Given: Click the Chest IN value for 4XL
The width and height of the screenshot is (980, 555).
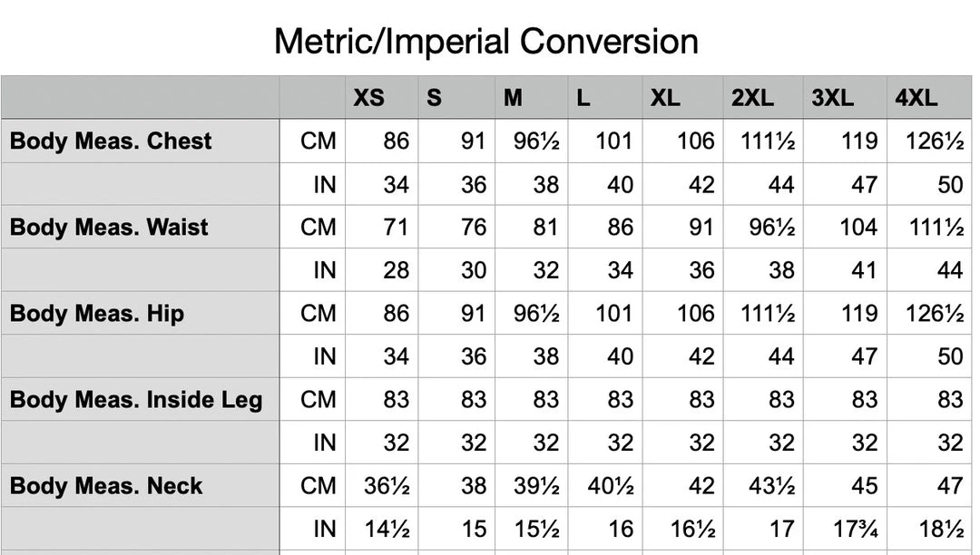Looking at the screenshot, I should 949,185.
